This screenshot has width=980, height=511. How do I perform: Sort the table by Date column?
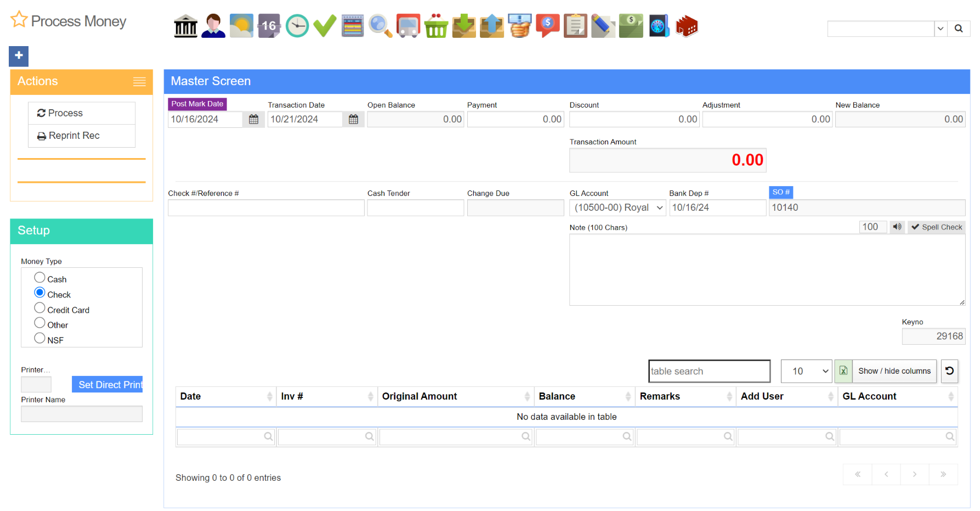pos(226,396)
